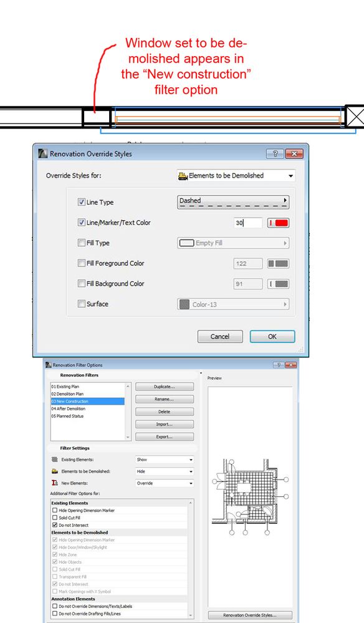Click help button in Renovation Override Styles
364x623 pixels.
(275, 154)
